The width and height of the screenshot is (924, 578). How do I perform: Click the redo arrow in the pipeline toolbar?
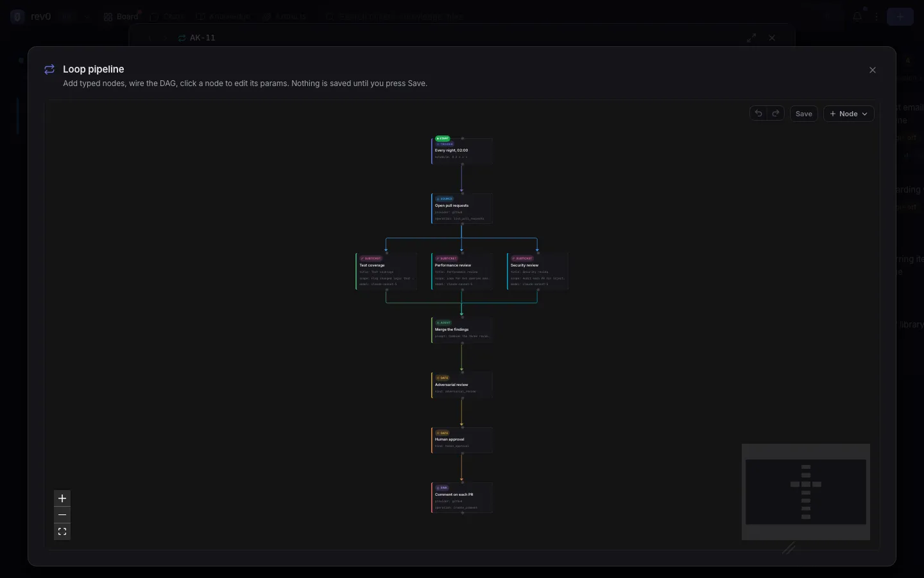[x=776, y=114]
